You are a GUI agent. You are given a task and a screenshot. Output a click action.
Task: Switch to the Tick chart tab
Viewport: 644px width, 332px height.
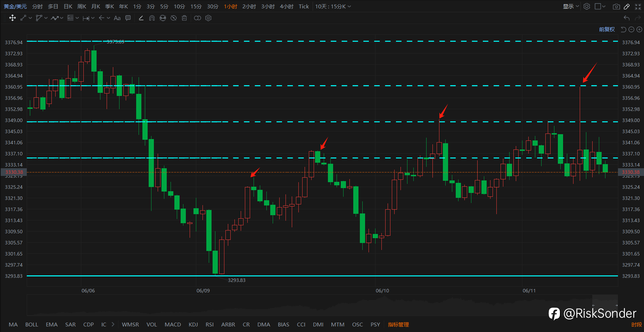click(x=304, y=6)
